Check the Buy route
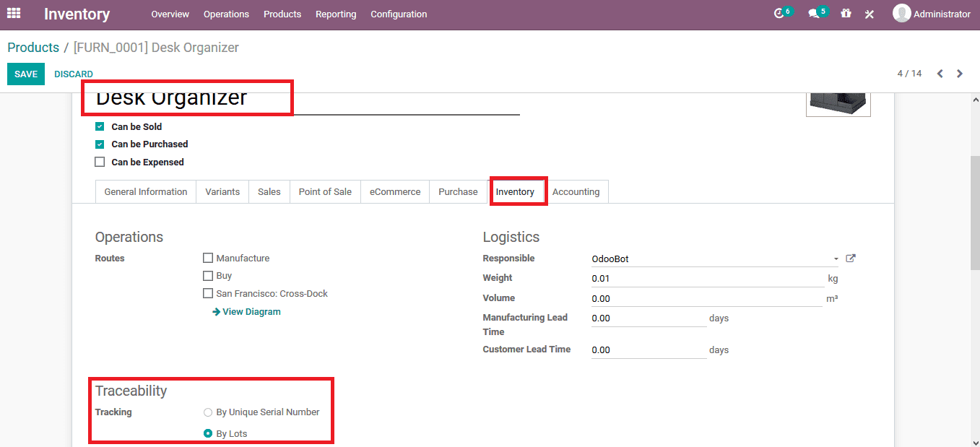980x447 pixels. 208,276
